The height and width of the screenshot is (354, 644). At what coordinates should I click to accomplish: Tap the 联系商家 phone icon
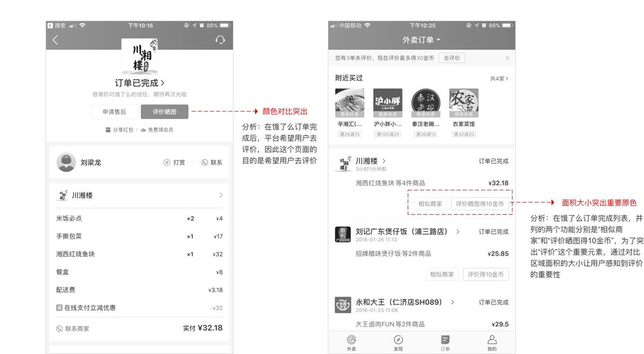[x=58, y=327]
